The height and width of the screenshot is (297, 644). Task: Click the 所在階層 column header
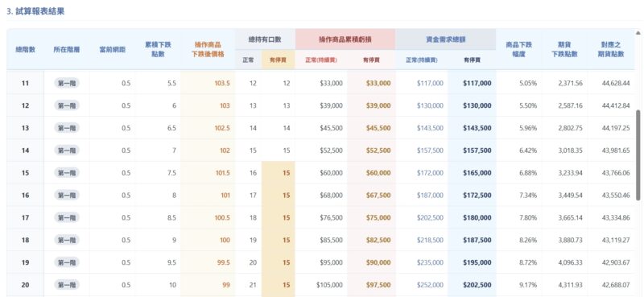point(67,49)
